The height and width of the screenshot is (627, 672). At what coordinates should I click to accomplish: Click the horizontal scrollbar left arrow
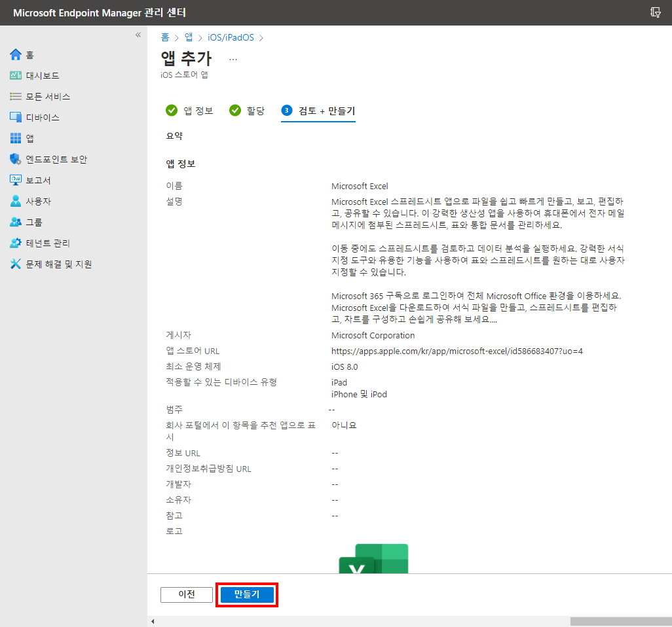point(153,621)
